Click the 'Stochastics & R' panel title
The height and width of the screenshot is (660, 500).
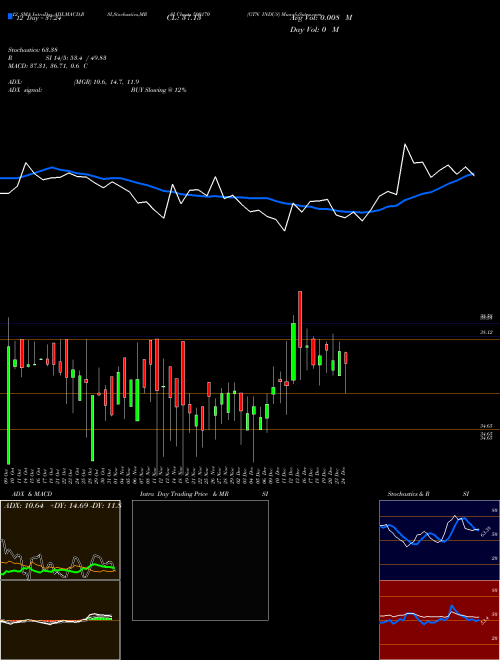pos(408,494)
